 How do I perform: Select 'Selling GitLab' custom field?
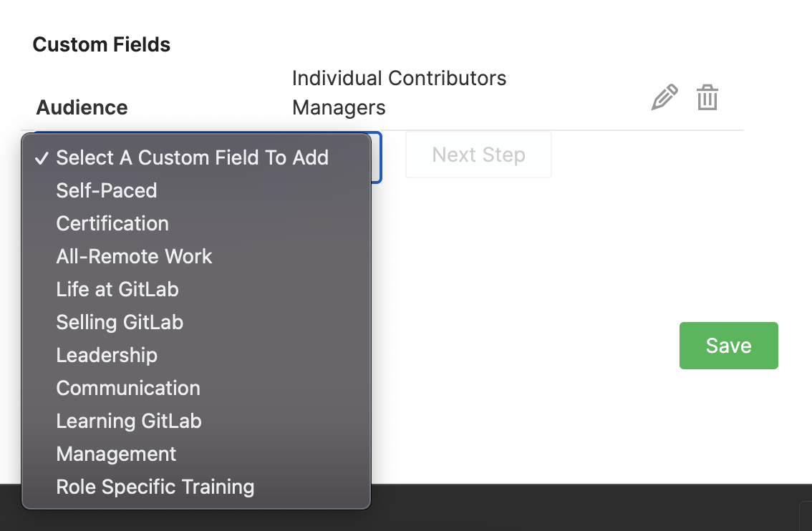coord(120,322)
